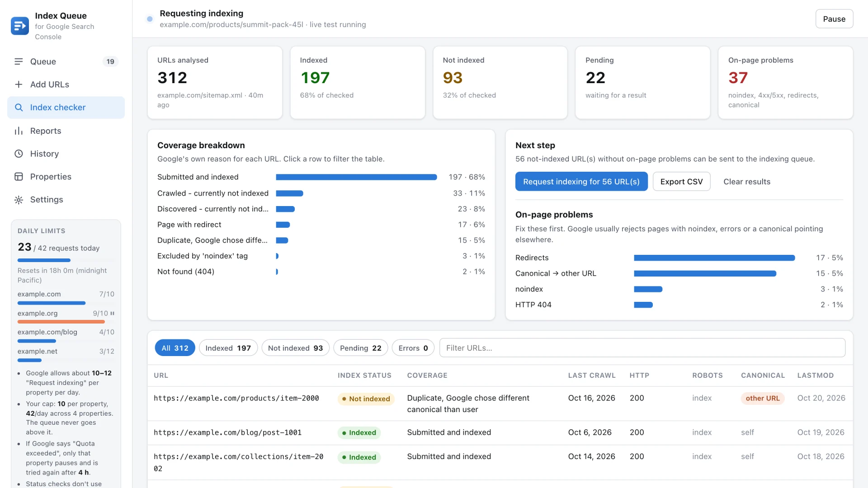Image resolution: width=868 pixels, height=488 pixels.
Task: Sort by the INDEX STATUS column header
Action: pos(364,375)
